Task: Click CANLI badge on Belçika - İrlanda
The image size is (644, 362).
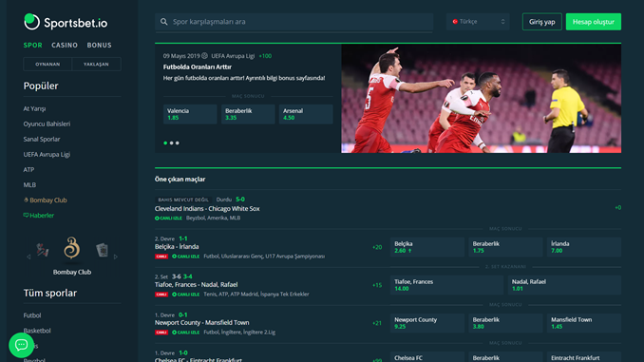Action: pyautogui.click(x=161, y=257)
